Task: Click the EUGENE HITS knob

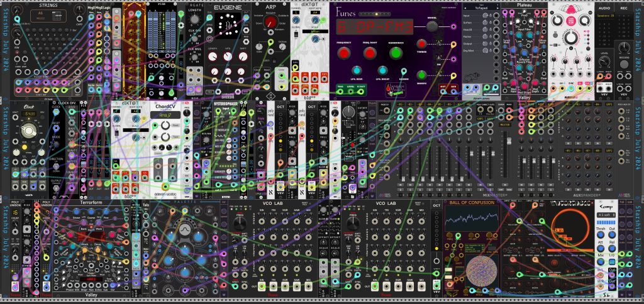Action: 228,57
